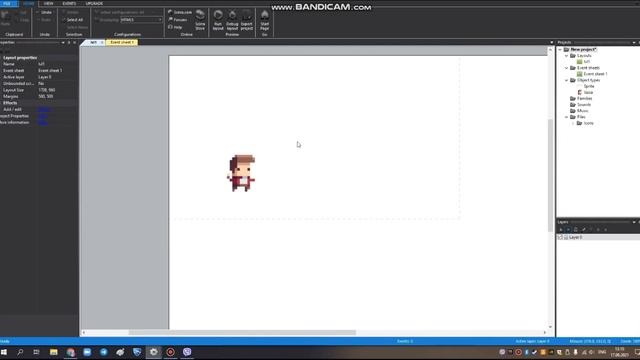Open the File ribbon menu
The image size is (640, 360).
[x=8, y=4]
